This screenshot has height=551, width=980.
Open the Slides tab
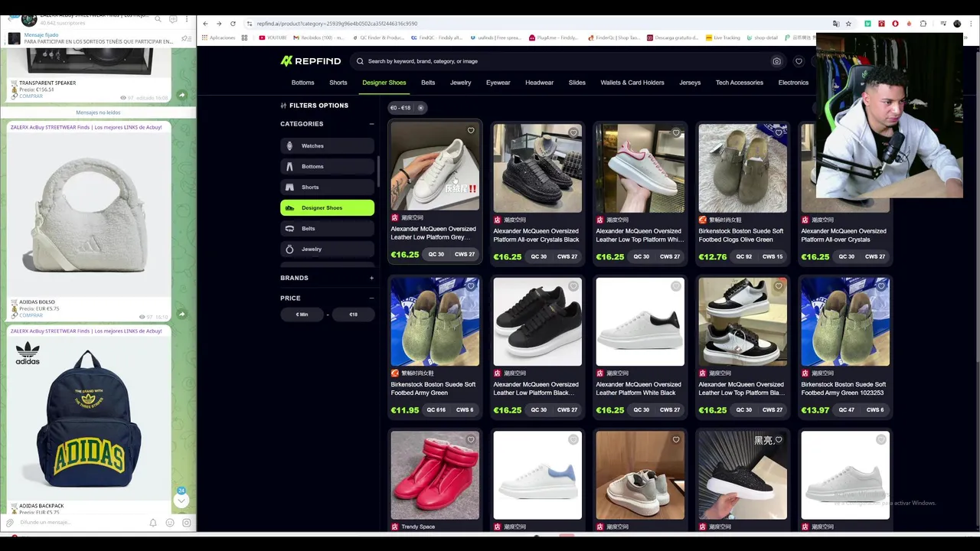(x=577, y=83)
